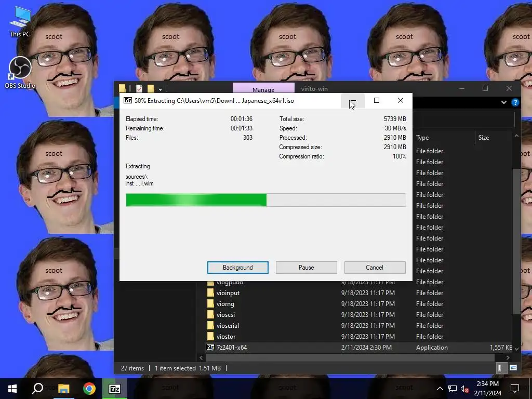
Task: Switch to Large icons view in status bar
Action: 513,368
